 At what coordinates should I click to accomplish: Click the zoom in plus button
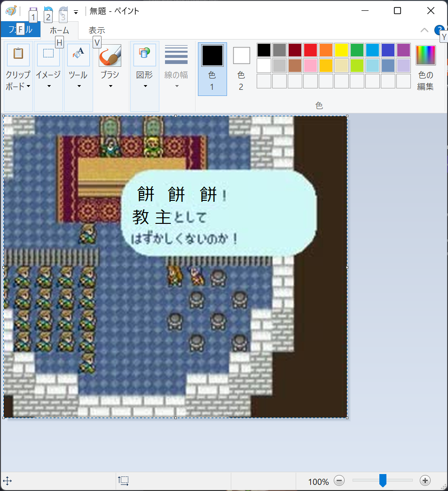click(425, 481)
